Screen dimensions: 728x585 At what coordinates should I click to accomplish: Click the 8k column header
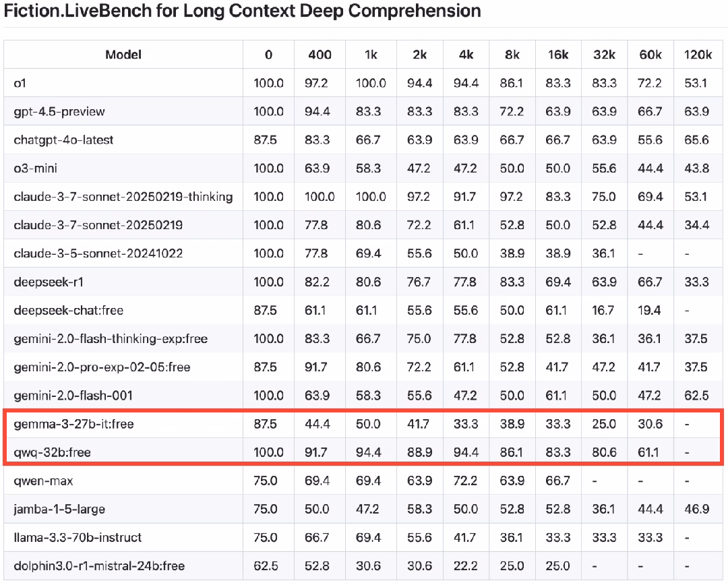(512, 55)
